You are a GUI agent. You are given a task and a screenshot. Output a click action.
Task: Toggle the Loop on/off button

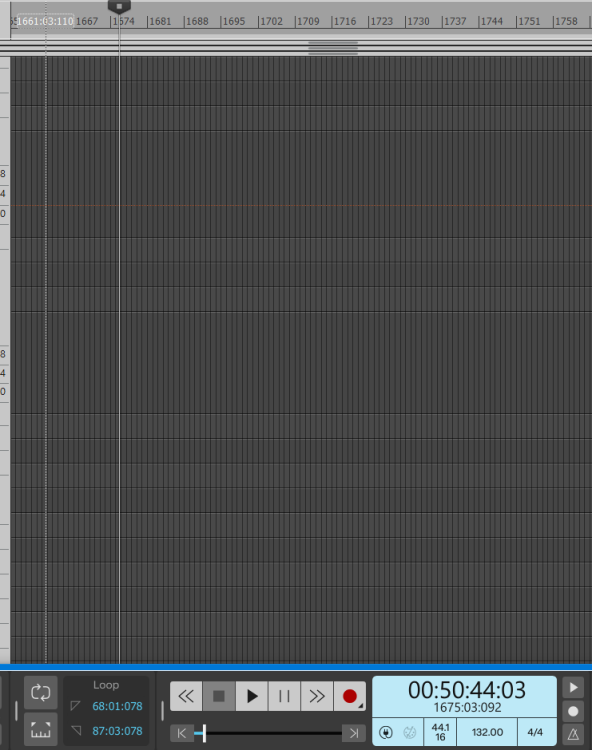41,693
